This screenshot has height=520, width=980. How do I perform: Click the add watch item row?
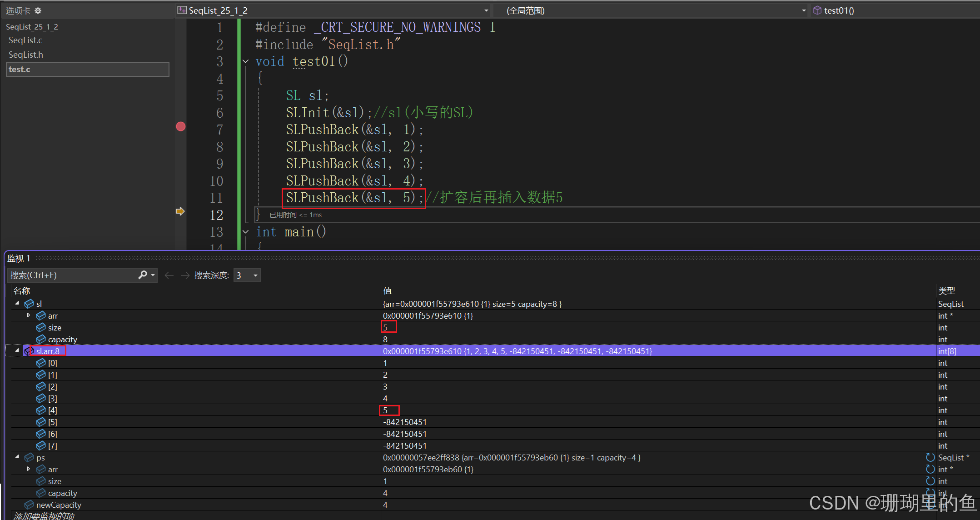point(45,515)
